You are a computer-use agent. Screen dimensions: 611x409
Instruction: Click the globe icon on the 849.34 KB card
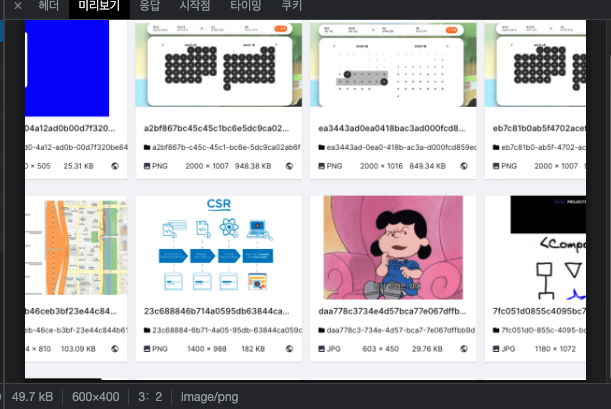464,166
